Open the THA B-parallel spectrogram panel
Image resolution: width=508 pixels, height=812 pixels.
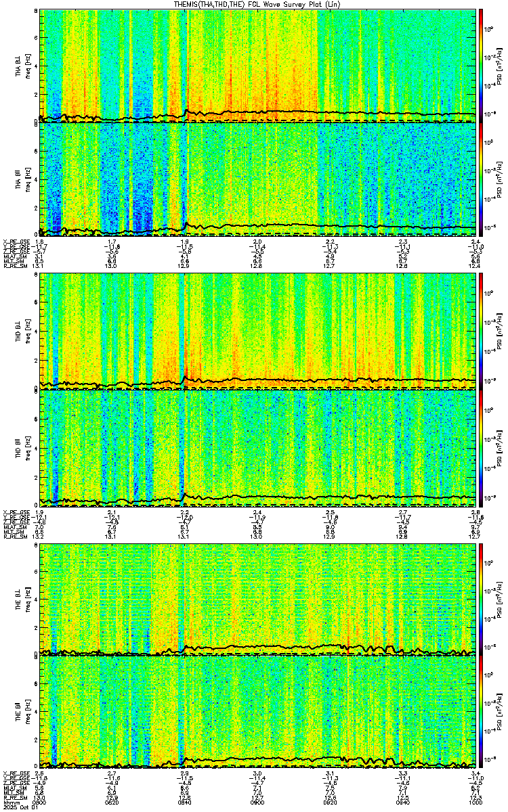tap(257, 179)
